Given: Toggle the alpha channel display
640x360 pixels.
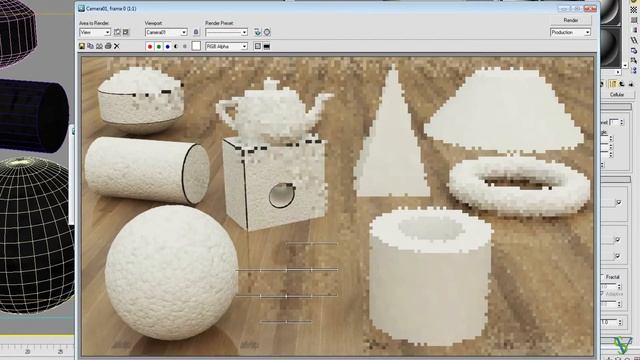Looking at the screenshot, I should click(x=176, y=47).
